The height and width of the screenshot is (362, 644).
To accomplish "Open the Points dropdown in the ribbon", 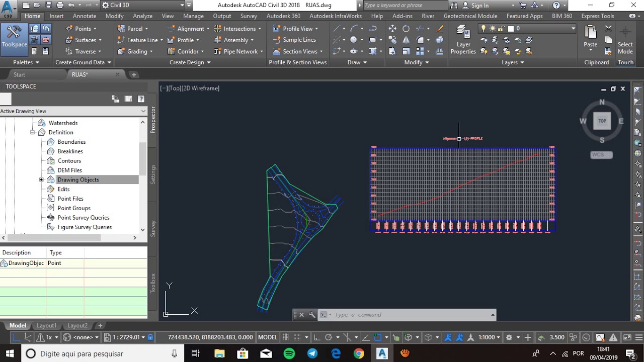I will [x=84, y=29].
